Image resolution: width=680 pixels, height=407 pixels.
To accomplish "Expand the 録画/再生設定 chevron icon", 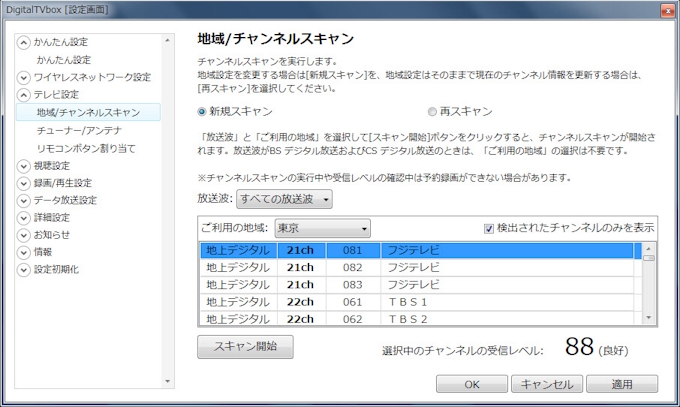I will 24,183.
